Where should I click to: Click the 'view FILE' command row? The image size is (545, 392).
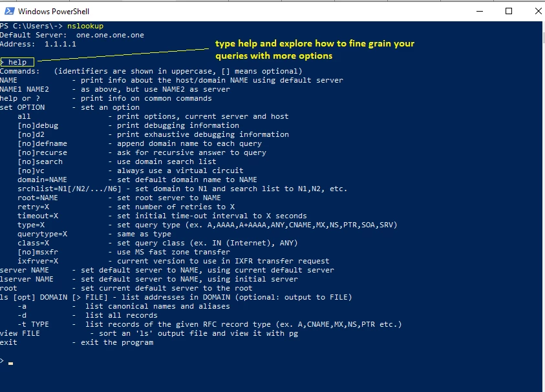[x=149, y=333]
